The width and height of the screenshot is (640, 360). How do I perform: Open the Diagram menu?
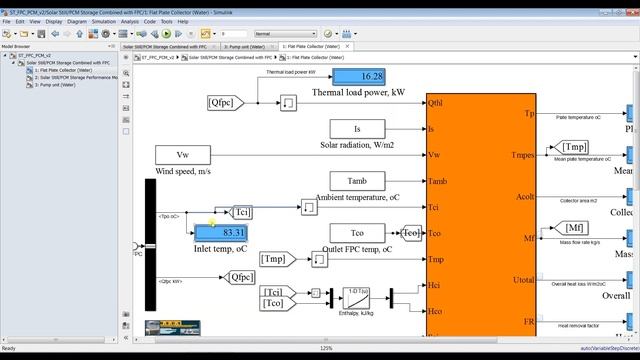[77, 22]
